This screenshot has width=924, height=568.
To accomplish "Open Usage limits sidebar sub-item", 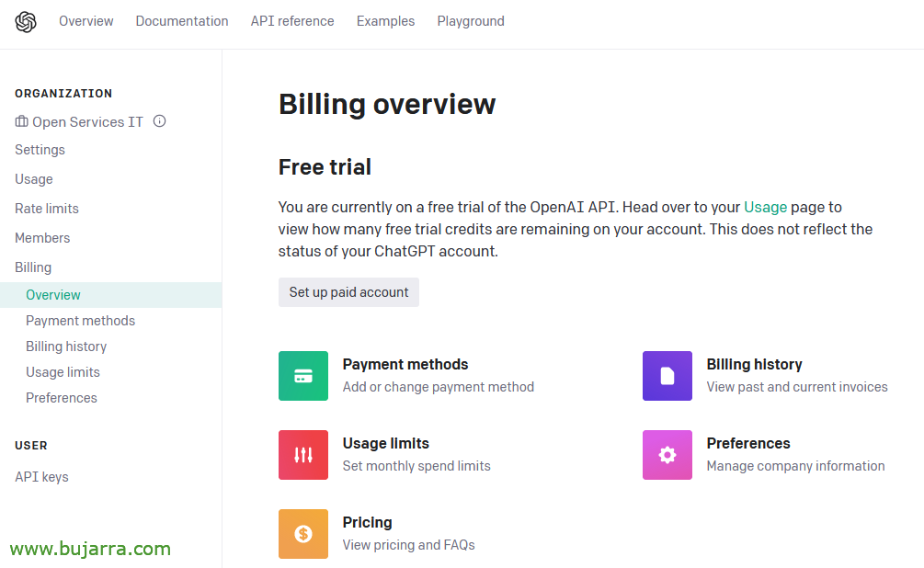I will point(63,372).
